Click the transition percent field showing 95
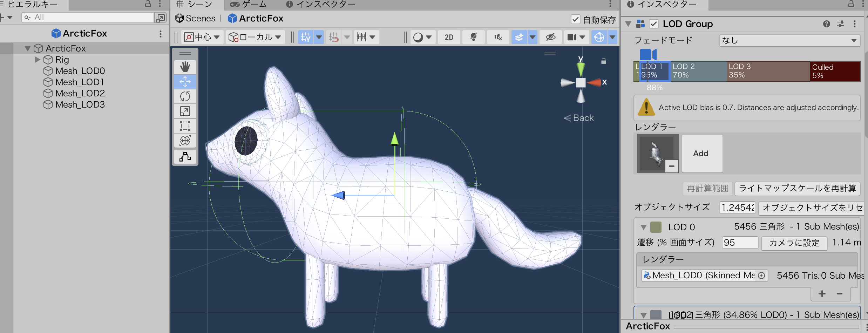 (x=740, y=243)
